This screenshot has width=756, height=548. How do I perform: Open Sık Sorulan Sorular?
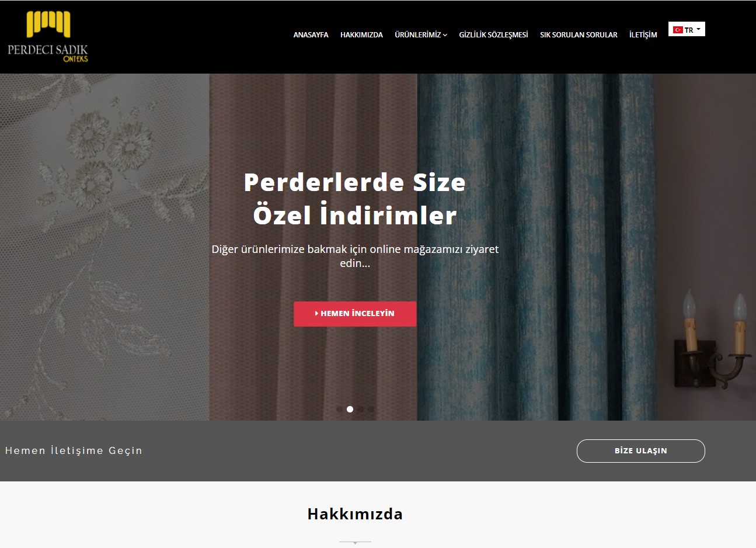pyautogui.click(x=579, y=35)
